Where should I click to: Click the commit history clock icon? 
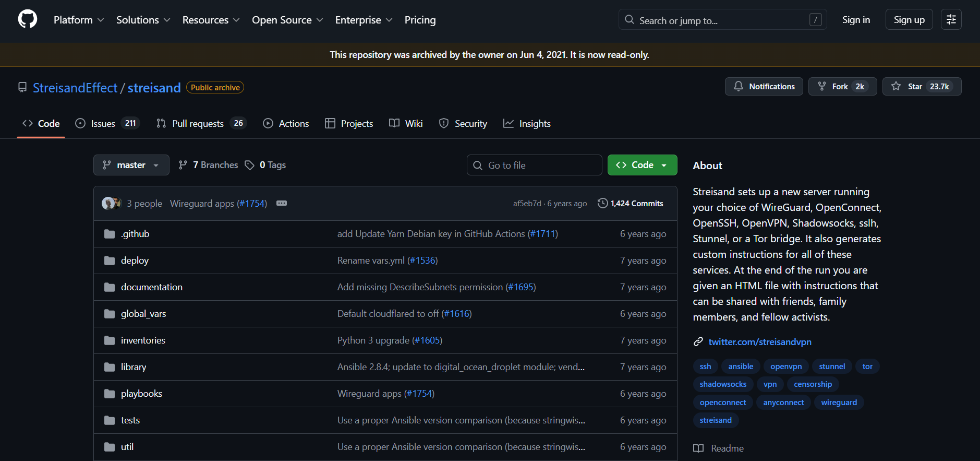click(602, 203)
